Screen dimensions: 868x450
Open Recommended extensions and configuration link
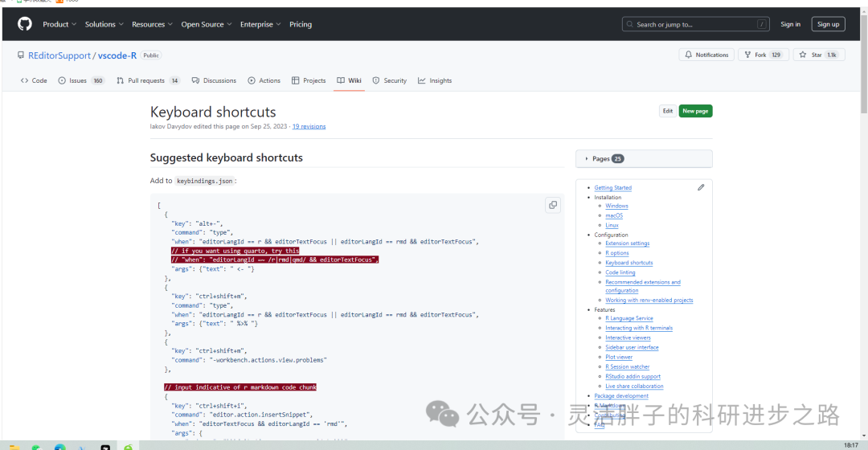tap(643, 286)
